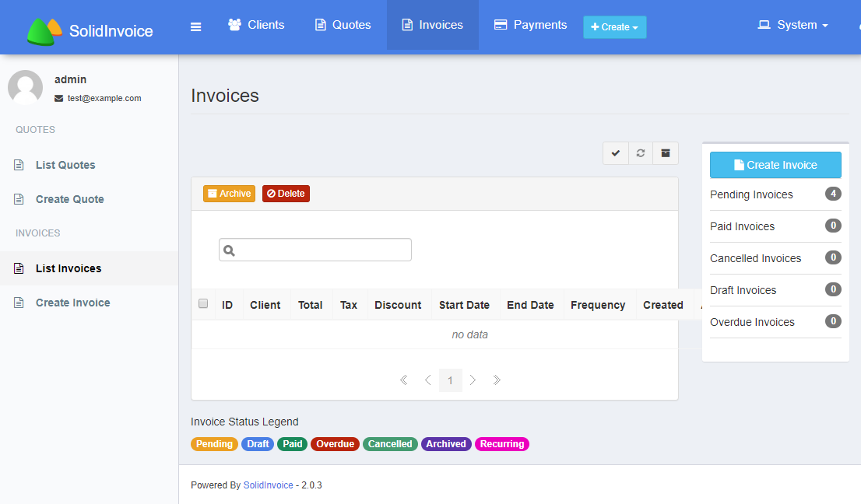This screenshot has width=861, height=504.
Task: Click the orange Archive button
Action: (x=229, y=193)
